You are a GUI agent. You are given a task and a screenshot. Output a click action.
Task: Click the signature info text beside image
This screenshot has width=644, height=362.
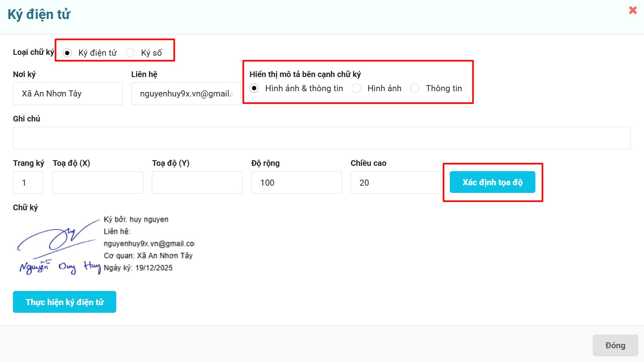coord(148,244)
